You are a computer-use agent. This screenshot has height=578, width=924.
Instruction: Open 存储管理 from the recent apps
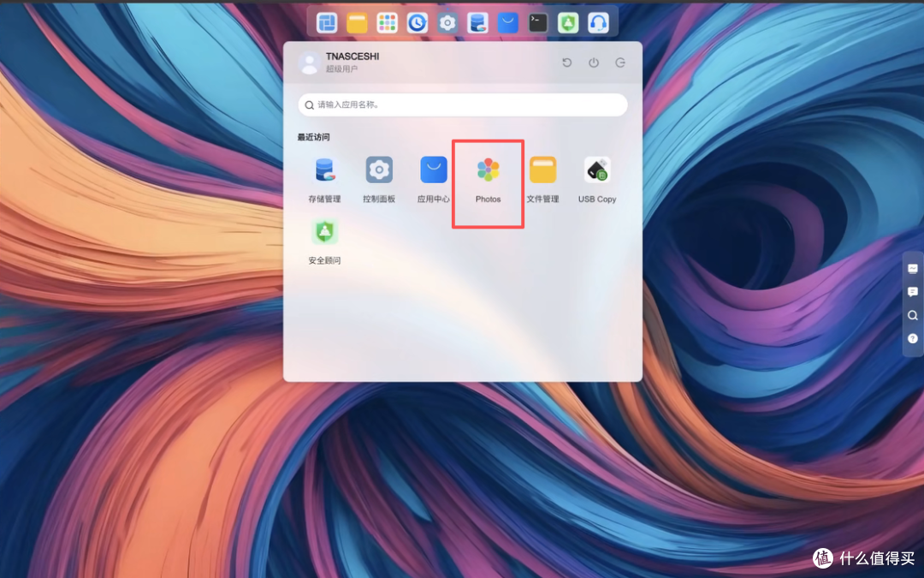pyautogui.click(x=325, y=181)
